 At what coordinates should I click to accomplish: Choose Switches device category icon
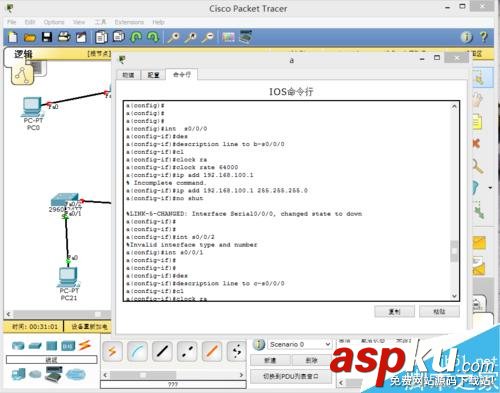pyautogui.click(x=35, y=346)
